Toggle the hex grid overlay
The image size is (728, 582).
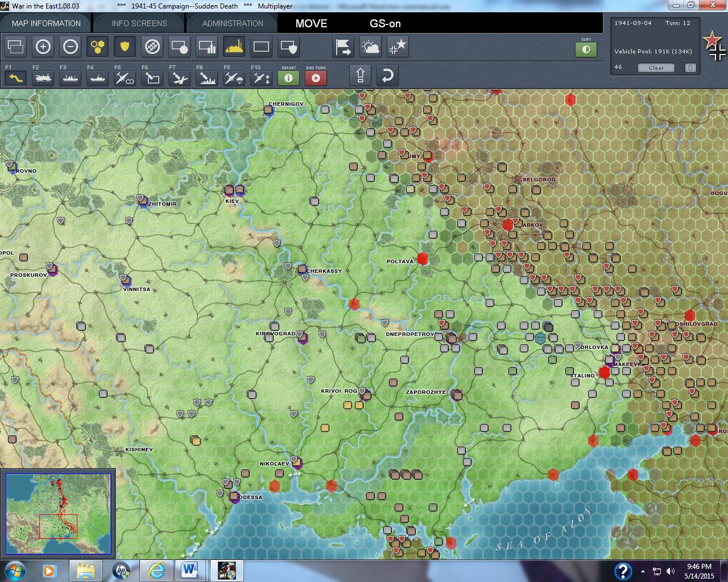[98, 47]
